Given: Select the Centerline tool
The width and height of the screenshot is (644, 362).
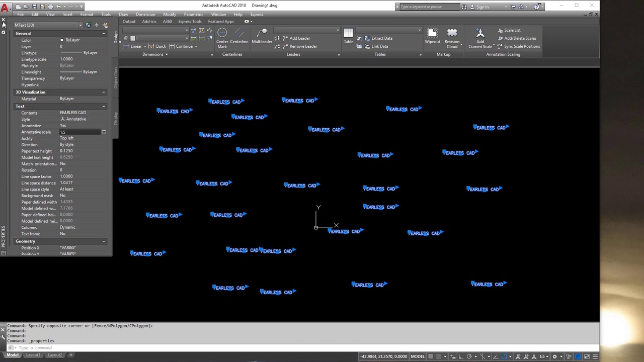Looking at the screenshot, I should point(239,36).
